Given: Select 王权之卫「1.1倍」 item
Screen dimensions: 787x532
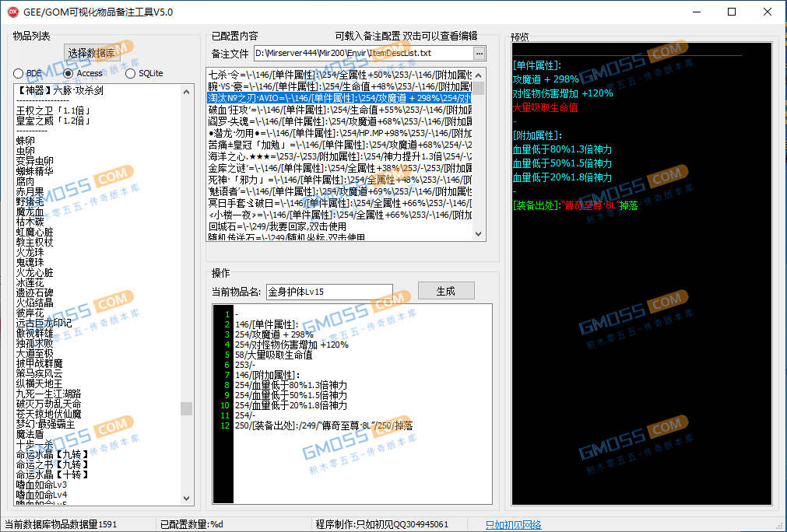Looking at the screenshot, I should [x=53, y=110].
